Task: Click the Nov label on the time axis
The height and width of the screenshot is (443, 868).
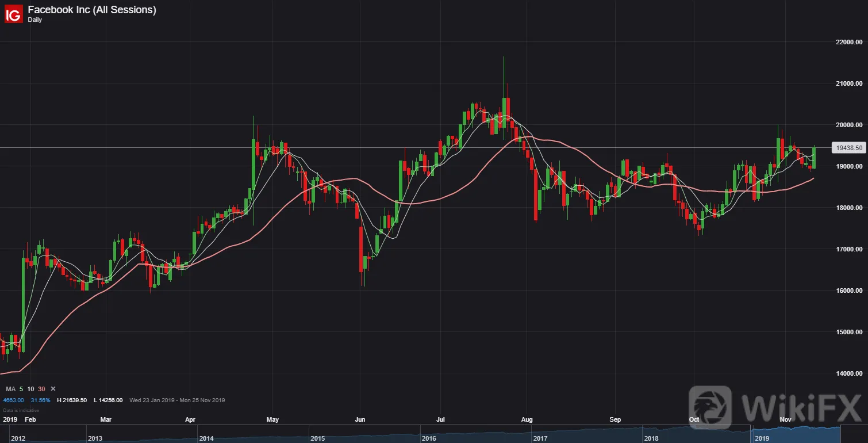Action: (x=786, y=419)
